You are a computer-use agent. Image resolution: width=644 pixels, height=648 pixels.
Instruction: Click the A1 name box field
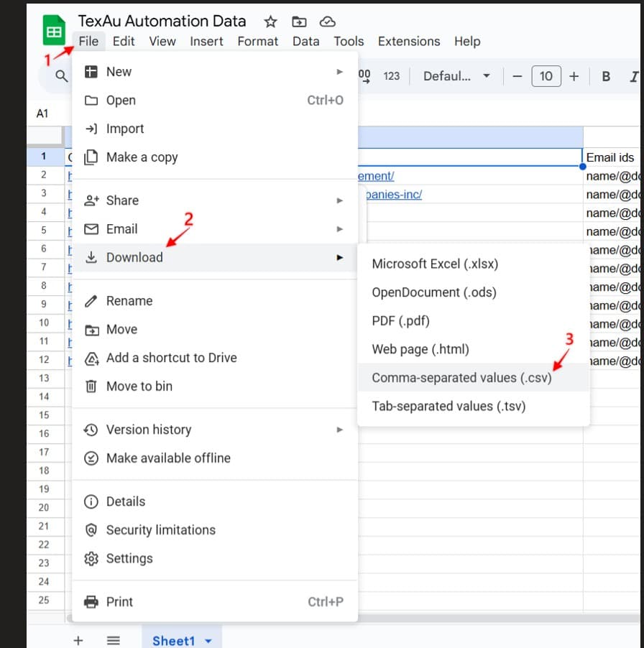coord(43,113)
